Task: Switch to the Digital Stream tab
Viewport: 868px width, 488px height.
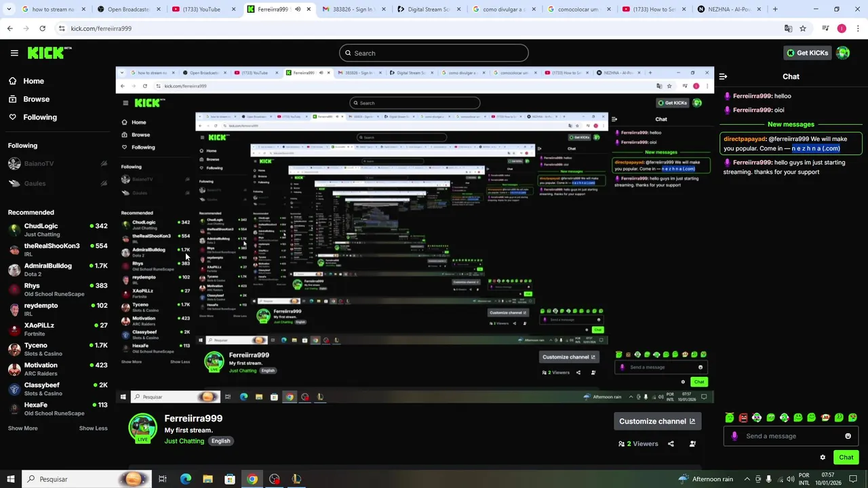Action: pos(428,9)
